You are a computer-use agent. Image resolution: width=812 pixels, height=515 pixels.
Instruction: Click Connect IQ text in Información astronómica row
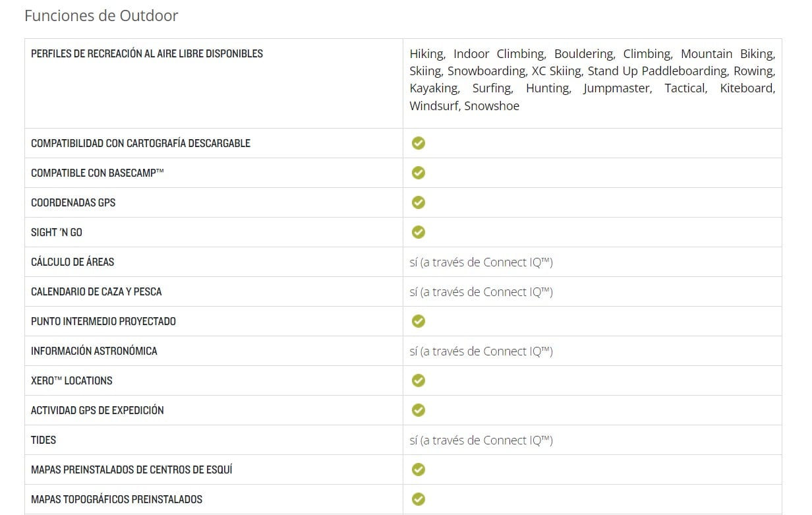click(x=481, y=351)
